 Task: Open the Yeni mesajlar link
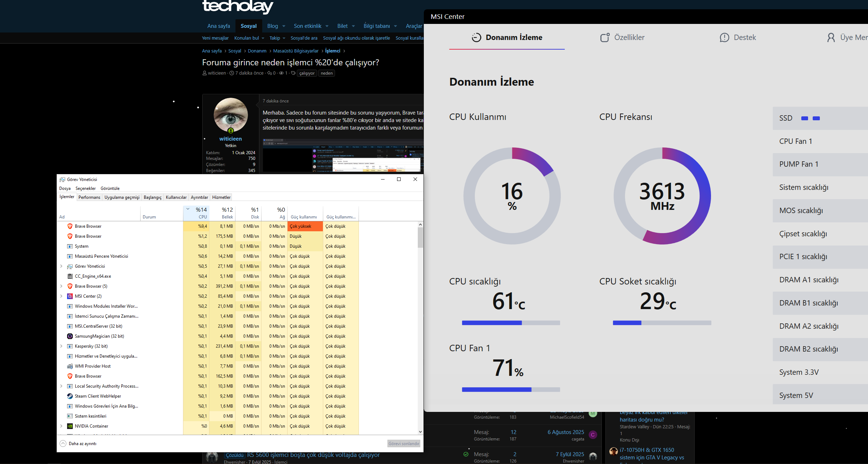215,38
